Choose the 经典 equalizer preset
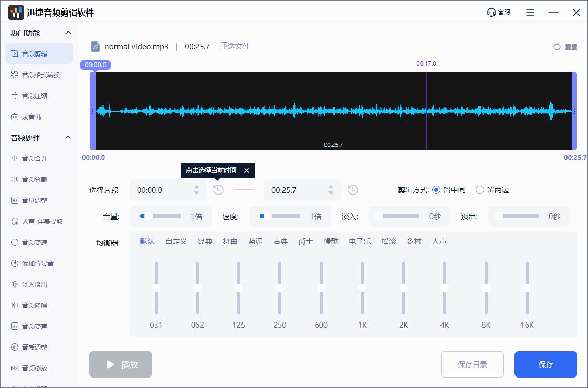 205,241
